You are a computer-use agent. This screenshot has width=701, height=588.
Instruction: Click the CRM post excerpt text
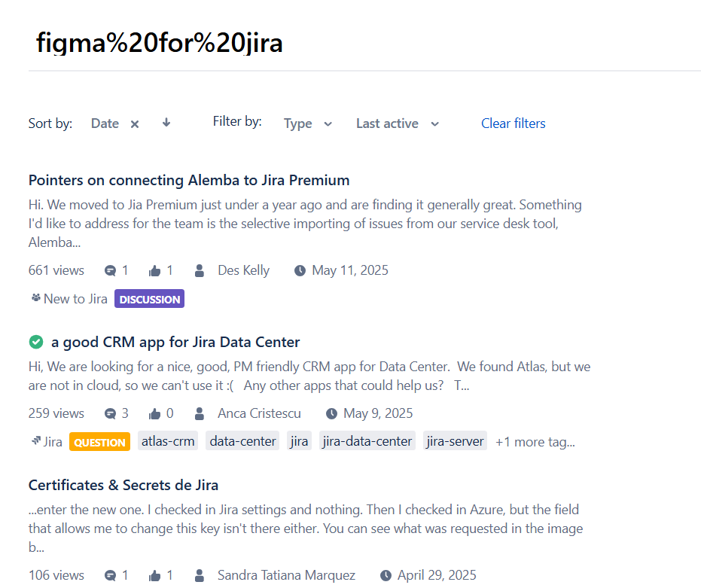(x=309, y=376)
